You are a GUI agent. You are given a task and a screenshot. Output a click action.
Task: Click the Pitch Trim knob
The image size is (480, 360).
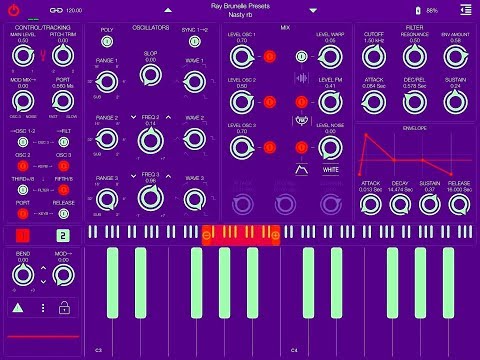click(x=63, y=56)
